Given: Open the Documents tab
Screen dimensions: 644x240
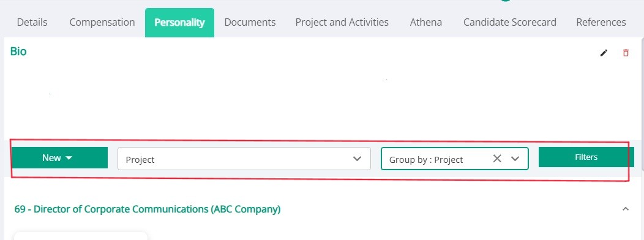Looking at the screenshot, I should click(x=250, y=22).
